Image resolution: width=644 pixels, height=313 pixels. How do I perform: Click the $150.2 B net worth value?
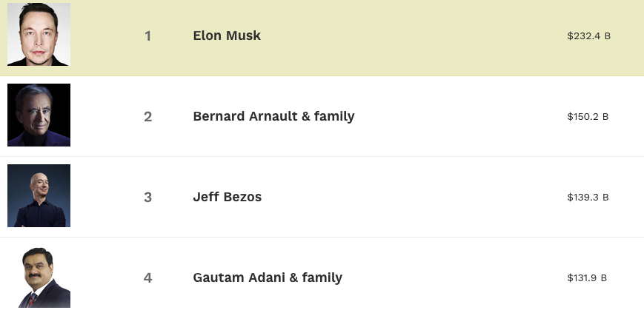[588, 116]
